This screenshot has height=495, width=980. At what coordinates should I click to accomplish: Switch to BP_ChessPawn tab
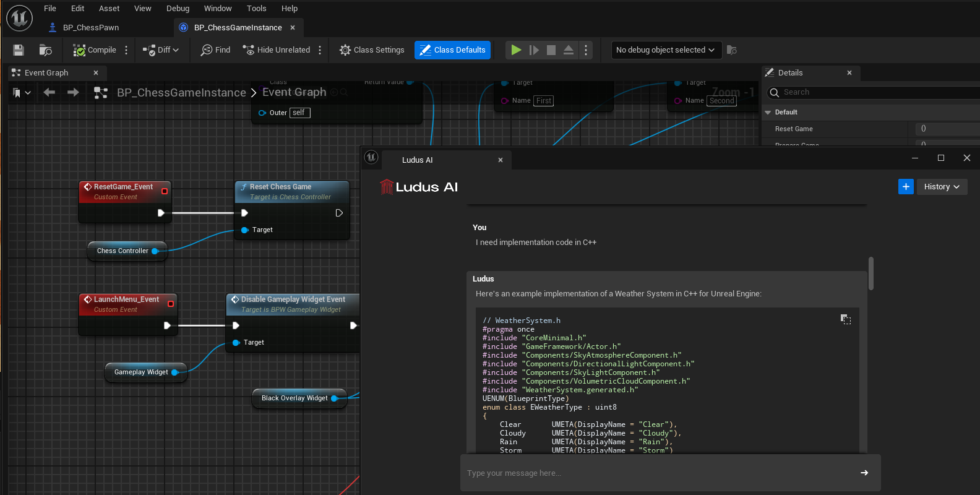point(84,28)
